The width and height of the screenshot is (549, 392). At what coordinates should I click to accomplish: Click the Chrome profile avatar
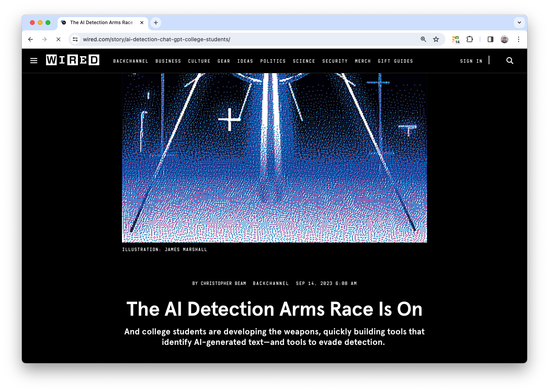click(x=504, y=39)
